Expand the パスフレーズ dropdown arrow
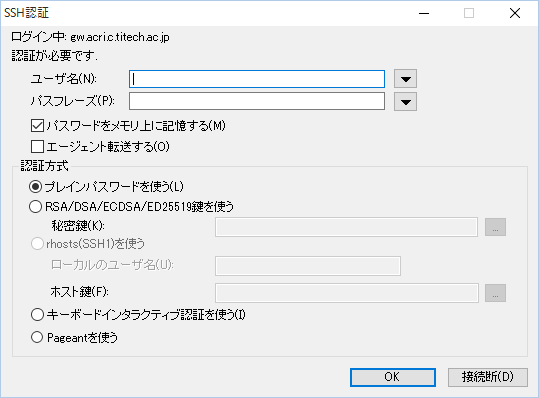This screenshot has height=398, width=539. (x=406, y=102)
